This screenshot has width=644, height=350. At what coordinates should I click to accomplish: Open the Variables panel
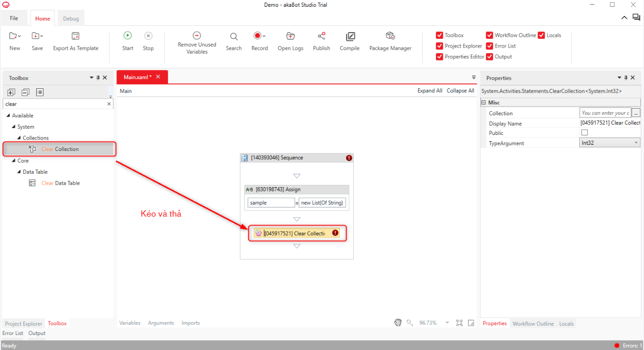coord(130,323)
